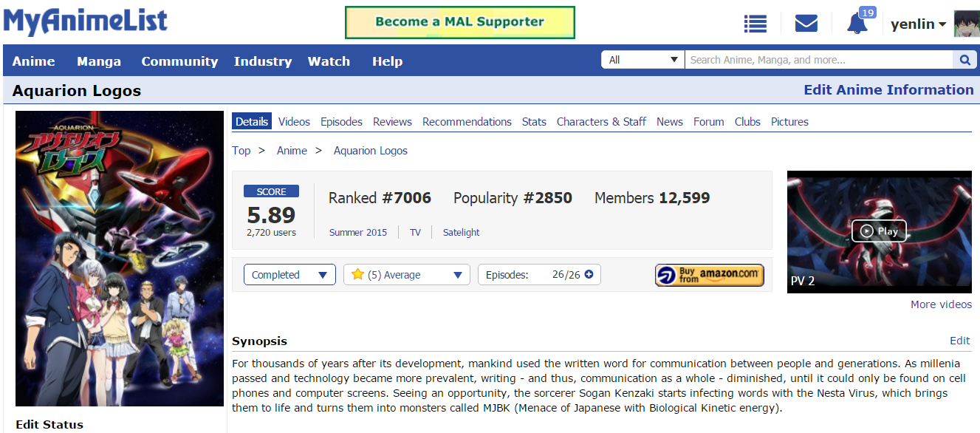Image resolution: width=980 pixels, height=433 pixels.
Task: Open the messages envelope icon
Action: pos(806,24)
